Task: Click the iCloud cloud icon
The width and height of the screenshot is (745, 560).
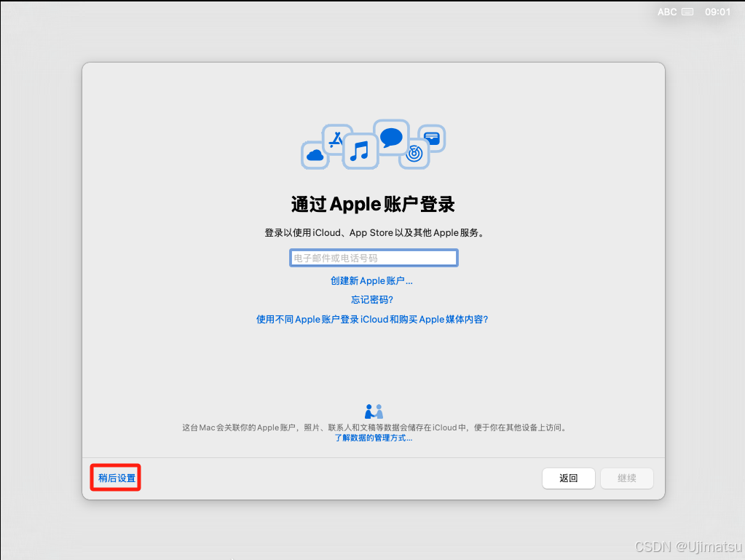Action: (315, 155)
